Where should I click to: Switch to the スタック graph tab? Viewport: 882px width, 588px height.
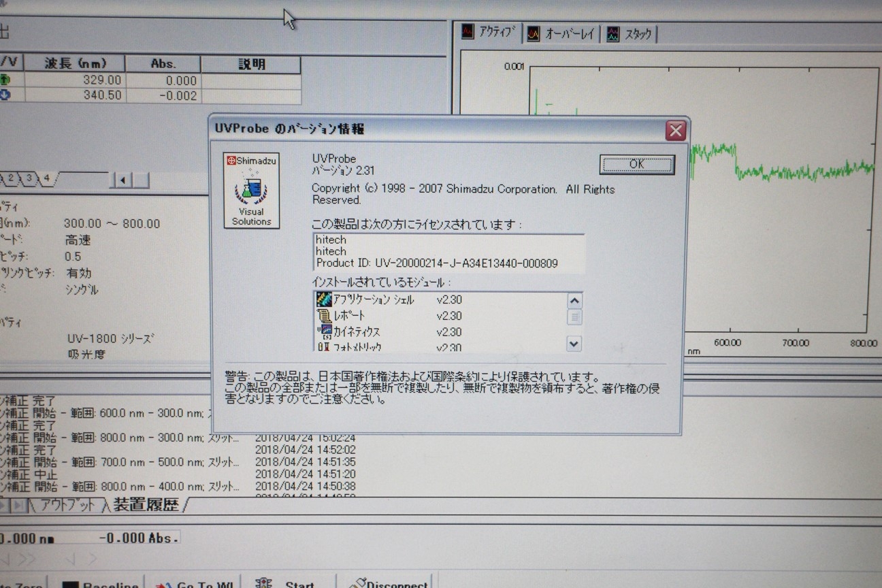(629, 34)
